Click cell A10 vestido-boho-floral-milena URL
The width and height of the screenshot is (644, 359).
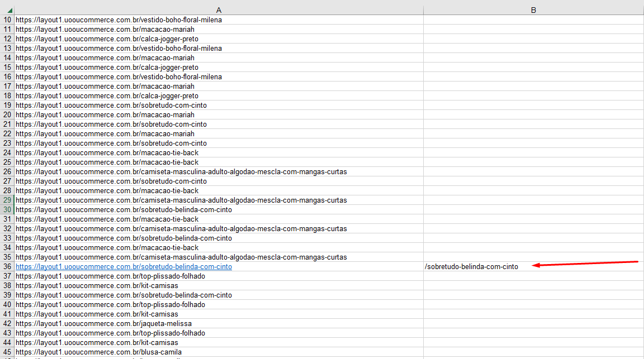coord(219,20)
